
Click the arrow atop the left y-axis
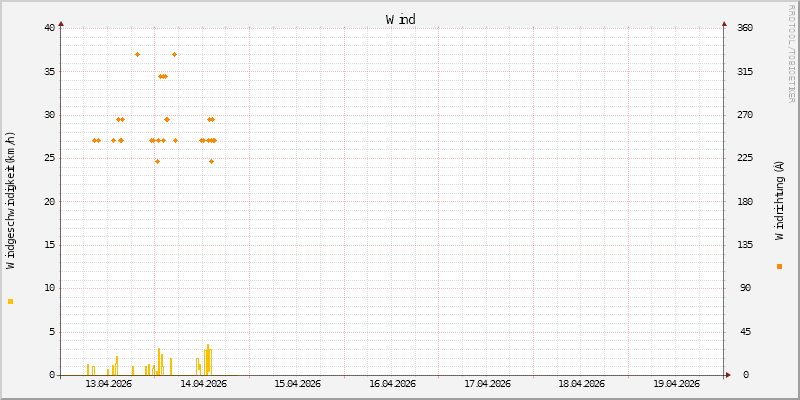point(61,23)
